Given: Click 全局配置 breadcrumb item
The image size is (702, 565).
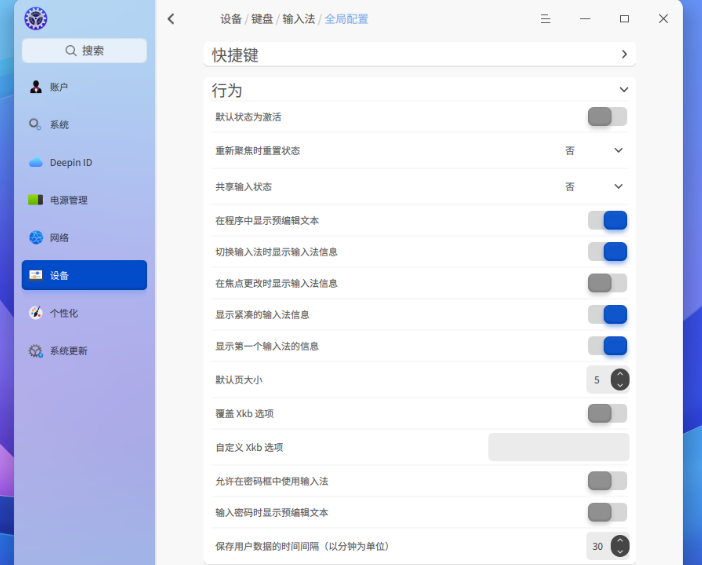Looking at the screenshot, I should 346,19.
